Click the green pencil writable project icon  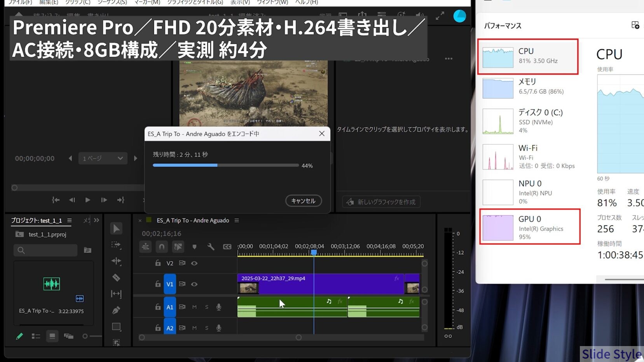click(19, 336)
